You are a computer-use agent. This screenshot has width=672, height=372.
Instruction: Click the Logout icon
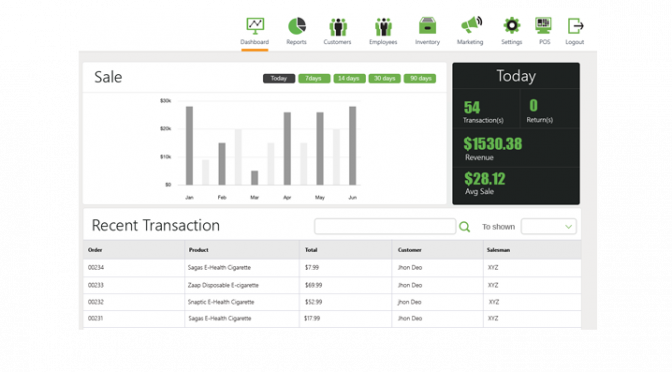[x=575, y=26]
